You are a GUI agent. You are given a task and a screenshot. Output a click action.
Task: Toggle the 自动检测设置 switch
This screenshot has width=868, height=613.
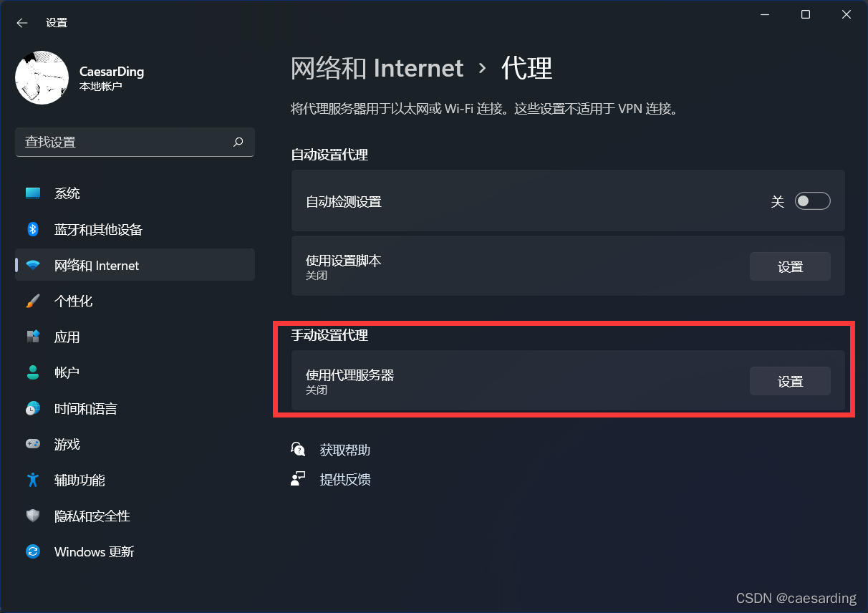point(812,201)
